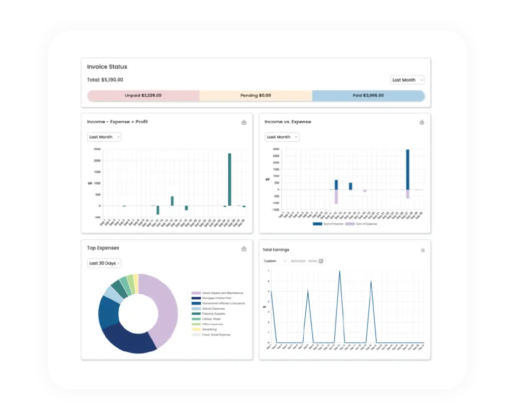Click the Top Expenses download icon

[244, 248]
